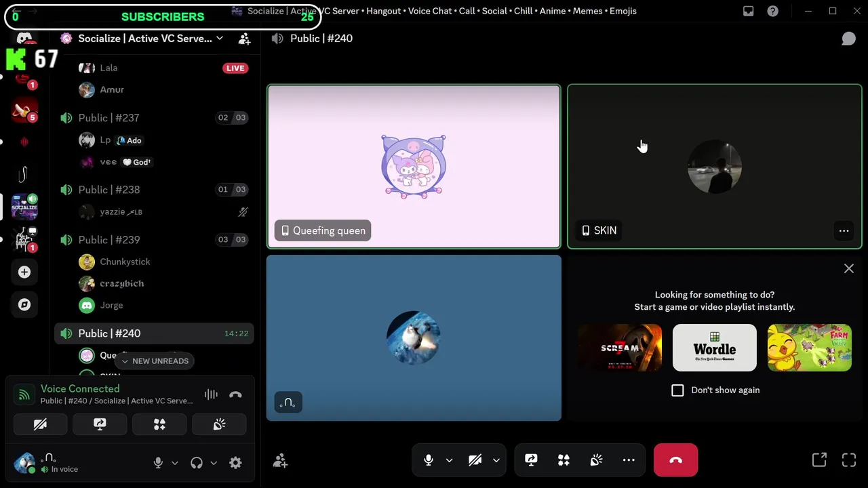Join voice channel Public | #238
Image resolution: width=868 pixels, height=488 pixels.
pos(154,190)
